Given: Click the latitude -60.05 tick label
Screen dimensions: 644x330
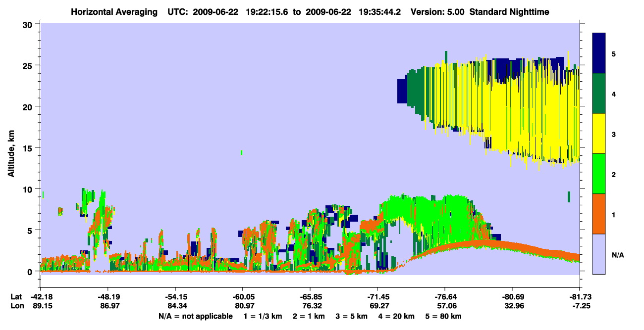Looking at the screenshot, I should (x=242, y=297).
